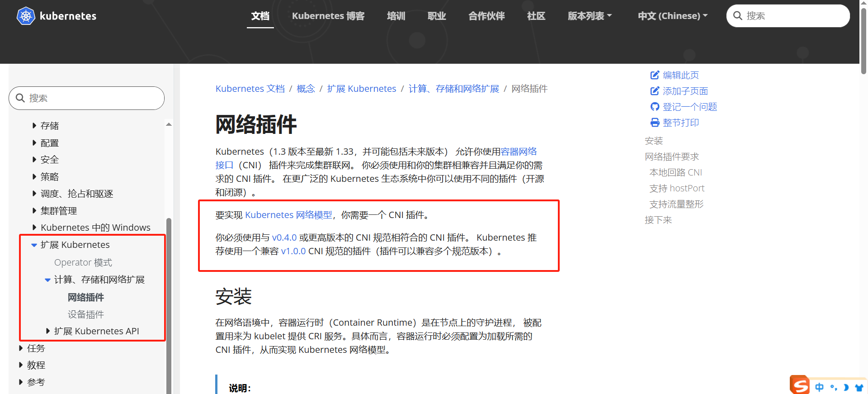Open the v0.4.0 CNI spec link
The height and width of the screenshot is (394, 868).
[284, 237]
